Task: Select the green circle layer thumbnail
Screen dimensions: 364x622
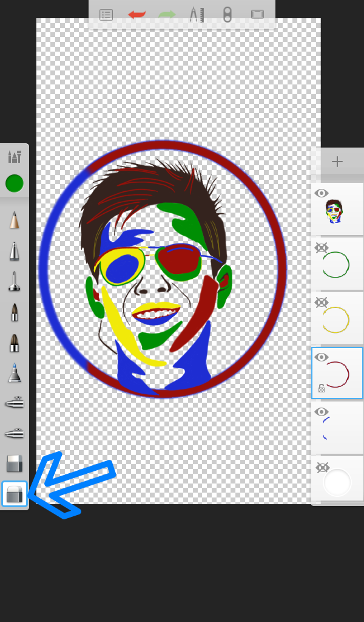Action: click(336, 265)
